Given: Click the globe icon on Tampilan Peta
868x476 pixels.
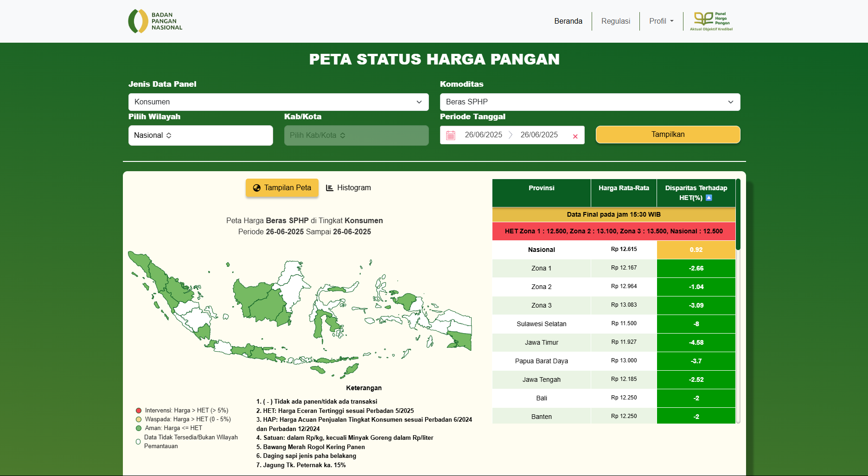Looking at the screenshot, I should pos(256,188).
